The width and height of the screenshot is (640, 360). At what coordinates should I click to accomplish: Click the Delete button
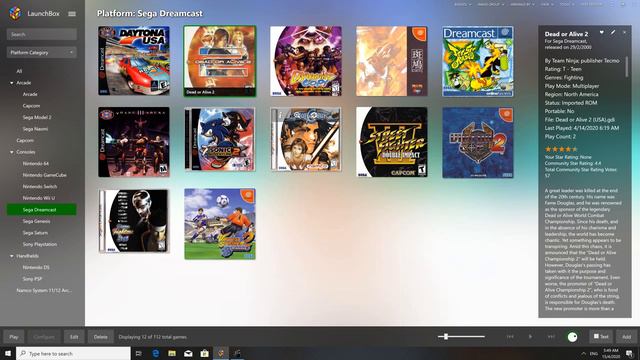[100, 337]
